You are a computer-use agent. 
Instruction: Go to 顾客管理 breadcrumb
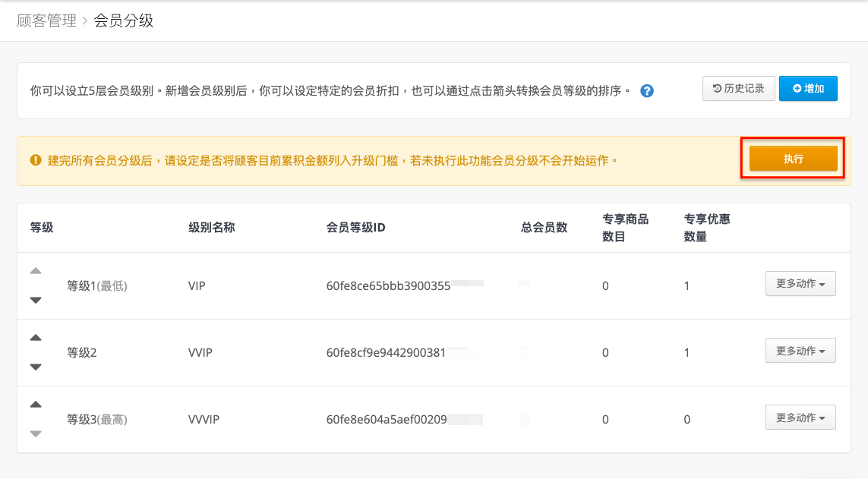[46, 21]
